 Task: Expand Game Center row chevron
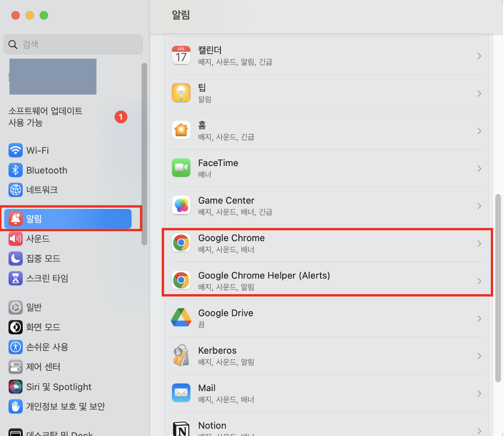click(479, 206)
